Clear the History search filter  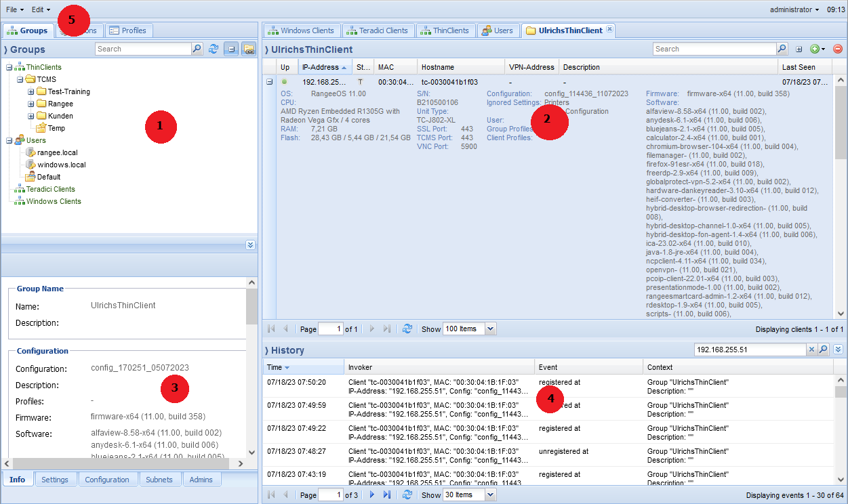pos(811,350)
